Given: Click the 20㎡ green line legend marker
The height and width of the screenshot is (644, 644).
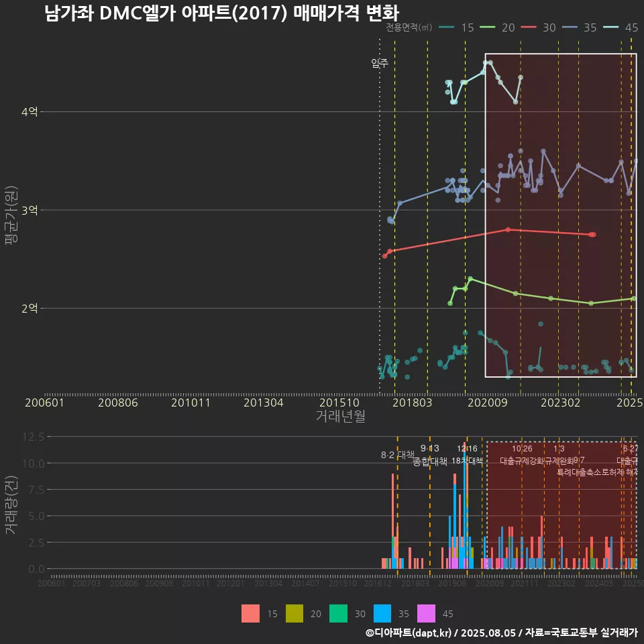Looking at the screenshot, I should [488, 28].
